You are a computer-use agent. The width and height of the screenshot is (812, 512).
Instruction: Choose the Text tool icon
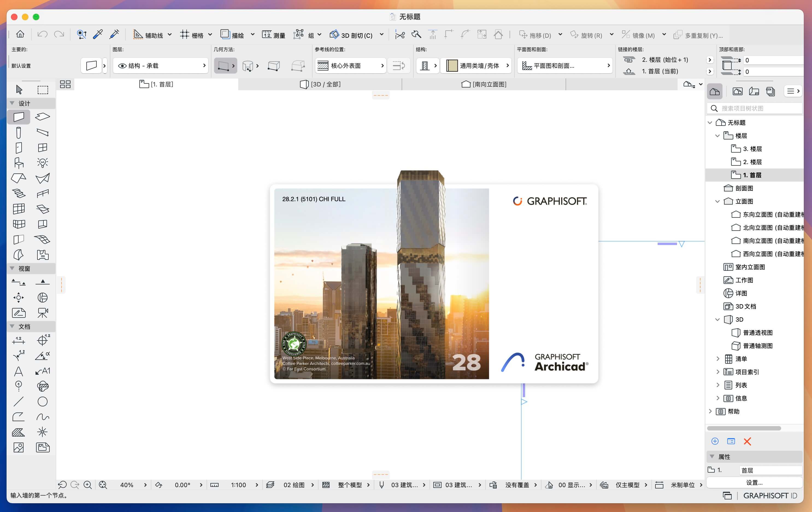tap(19, 371)
